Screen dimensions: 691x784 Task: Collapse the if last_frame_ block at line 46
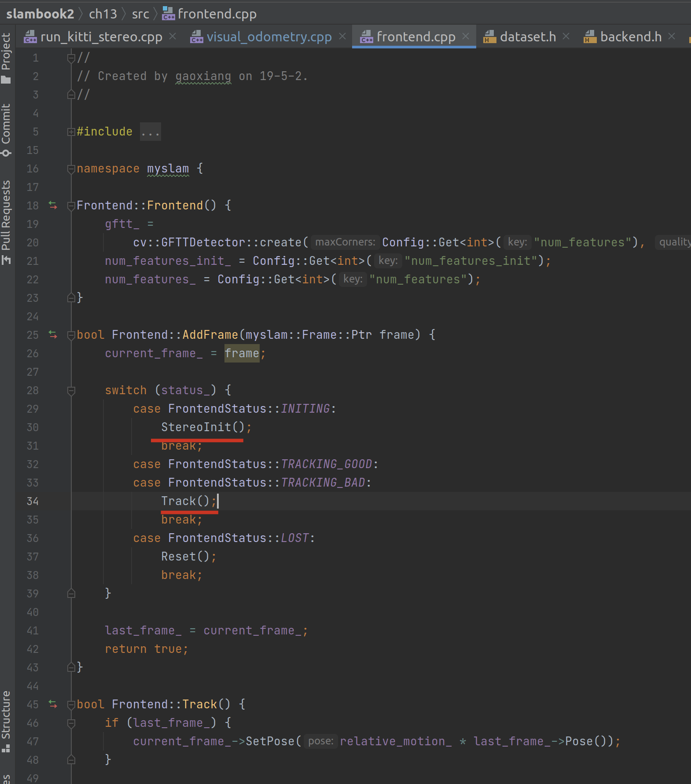pos(71,723)
